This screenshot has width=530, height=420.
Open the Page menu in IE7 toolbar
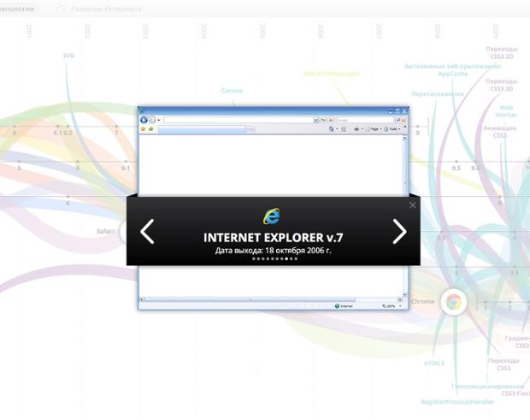point(373,129)
